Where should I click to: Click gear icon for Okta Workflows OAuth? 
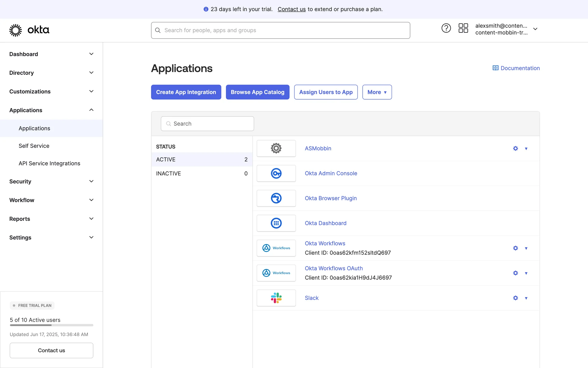(515, 273)
